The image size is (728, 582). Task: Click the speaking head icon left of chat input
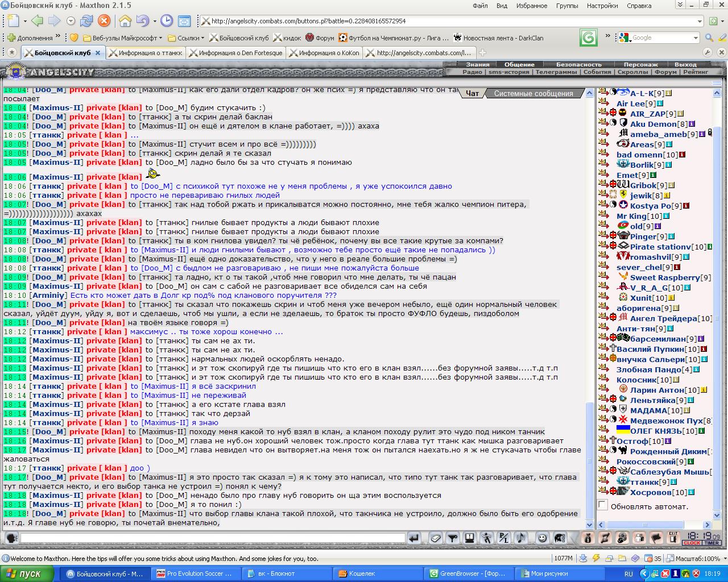pos(11,538)
